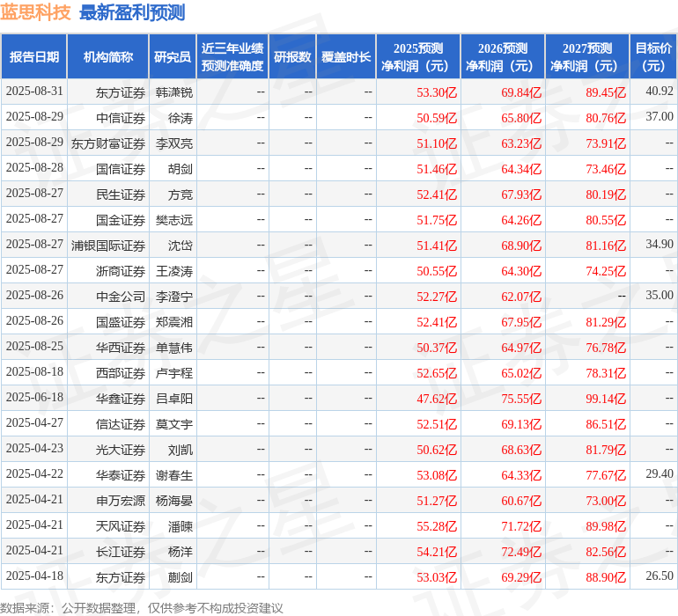The image size is (678, 616).
Task: Select institution 天风证券
Action: coord(121,526)
